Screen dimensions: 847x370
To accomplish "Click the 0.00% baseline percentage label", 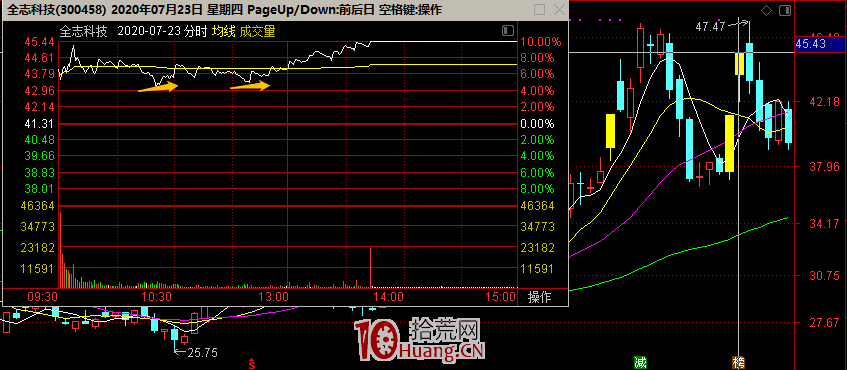I will (x=537, y=124).
